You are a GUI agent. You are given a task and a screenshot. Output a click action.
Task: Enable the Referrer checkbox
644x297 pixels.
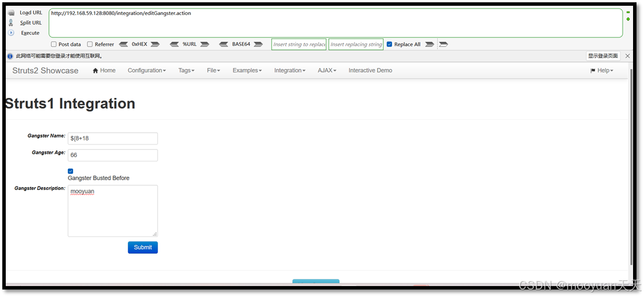point(90,44)
